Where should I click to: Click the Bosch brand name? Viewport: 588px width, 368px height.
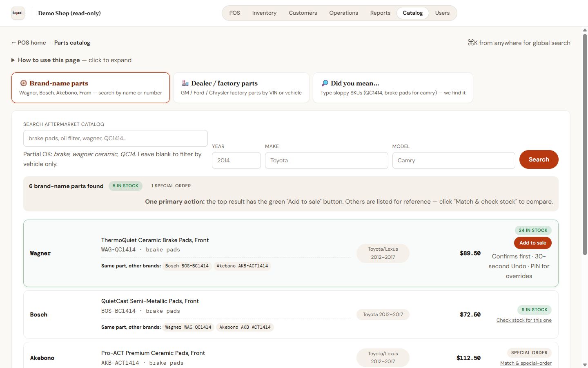point(39,314)
